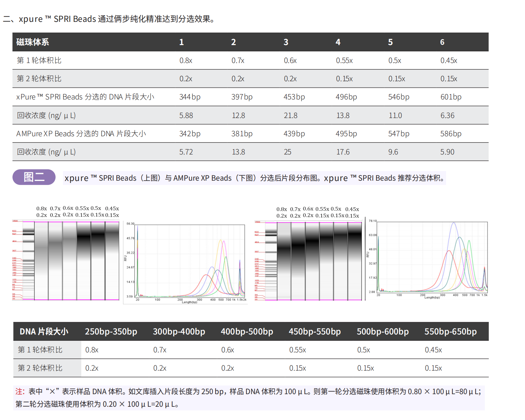Select the 400bp-500bp column header

tap(247, 331)
